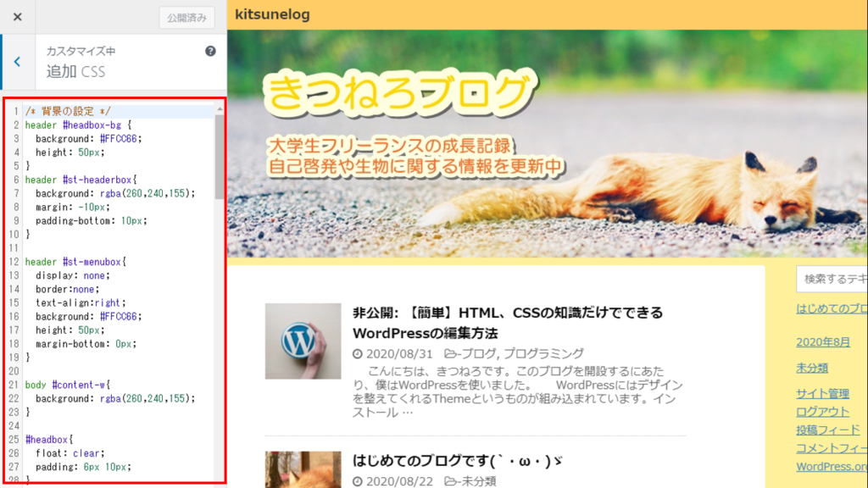Open the sidebar 未分類 category link
This screenshot has height=488, width=868.
coord(812,368)
